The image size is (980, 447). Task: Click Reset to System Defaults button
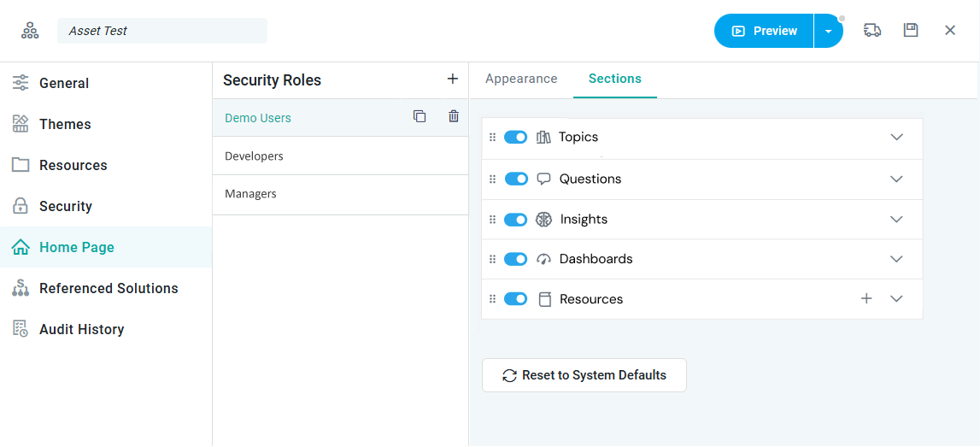(584, 375)
